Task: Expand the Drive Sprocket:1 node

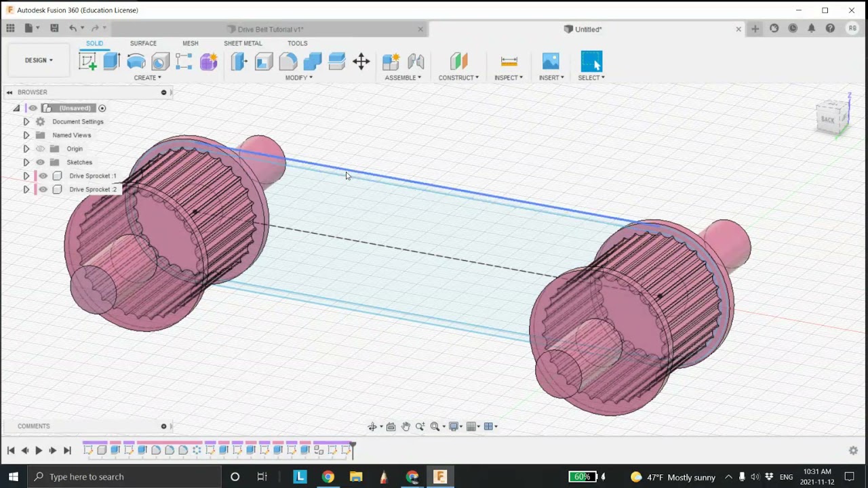Action: (26, 176)
